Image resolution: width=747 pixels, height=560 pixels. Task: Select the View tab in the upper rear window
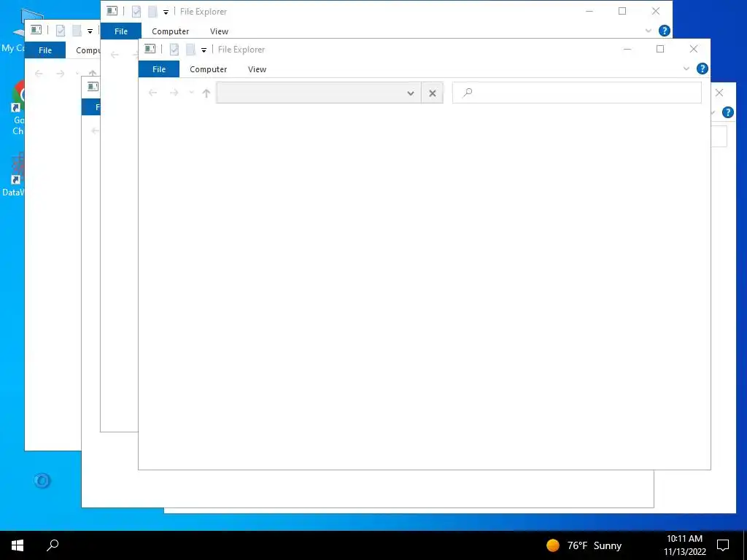coord(219,31)
